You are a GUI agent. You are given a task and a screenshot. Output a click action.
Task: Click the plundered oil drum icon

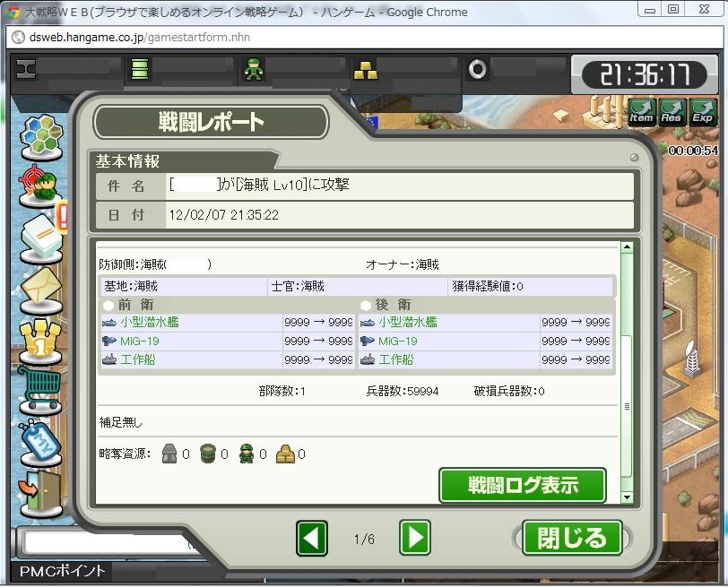click(x=208, y=454)
